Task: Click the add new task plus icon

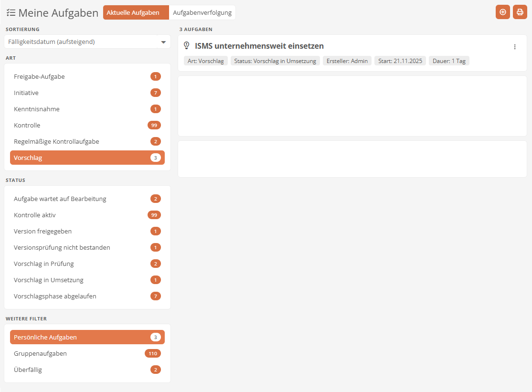Action: [x=502, y=12]
